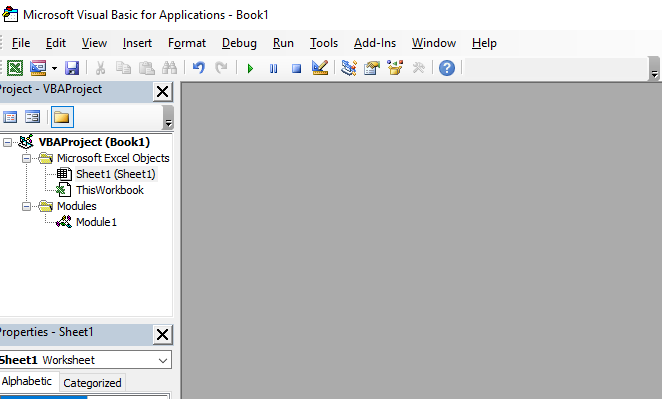
Task: Select ThisWorkbook in project tree
Action: pyautogui.click(x=110, y=190)
